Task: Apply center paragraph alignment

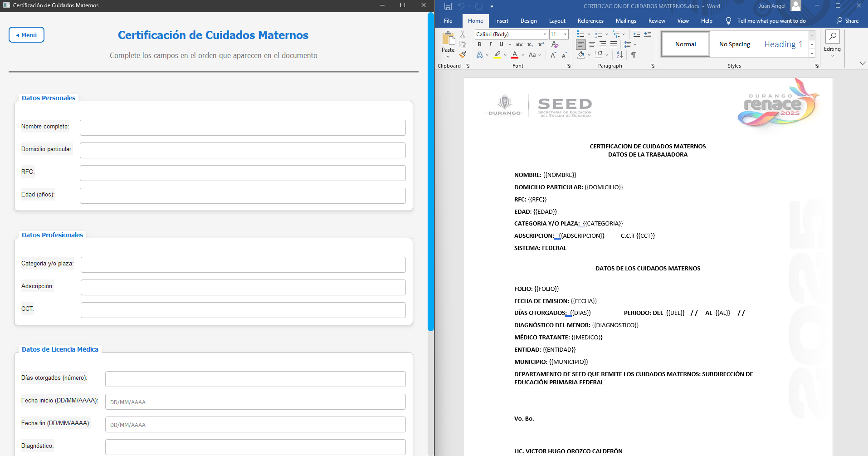Action: 592,44
